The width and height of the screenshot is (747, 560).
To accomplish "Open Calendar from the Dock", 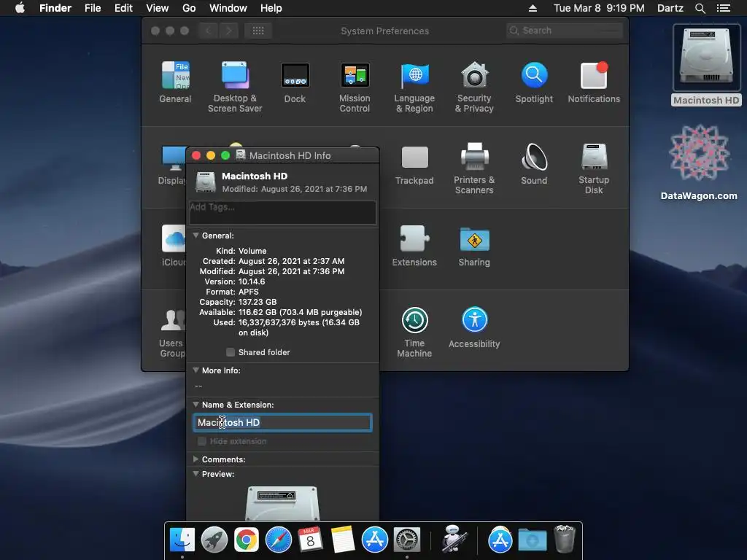I will point(310,540).
